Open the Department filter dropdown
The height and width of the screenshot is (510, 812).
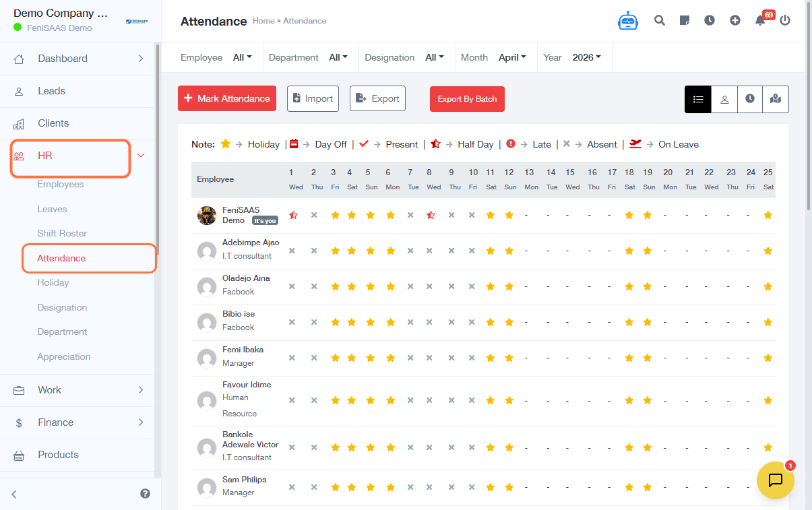point(338,57)
